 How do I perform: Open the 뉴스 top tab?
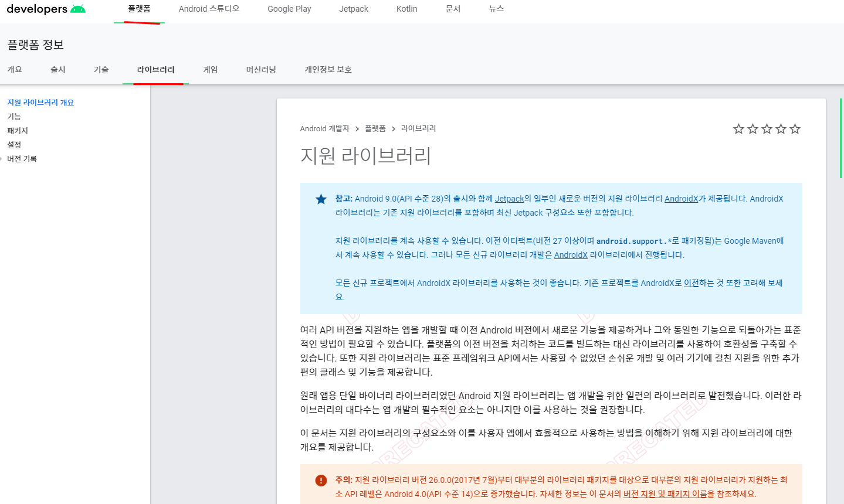coord(496,9)
